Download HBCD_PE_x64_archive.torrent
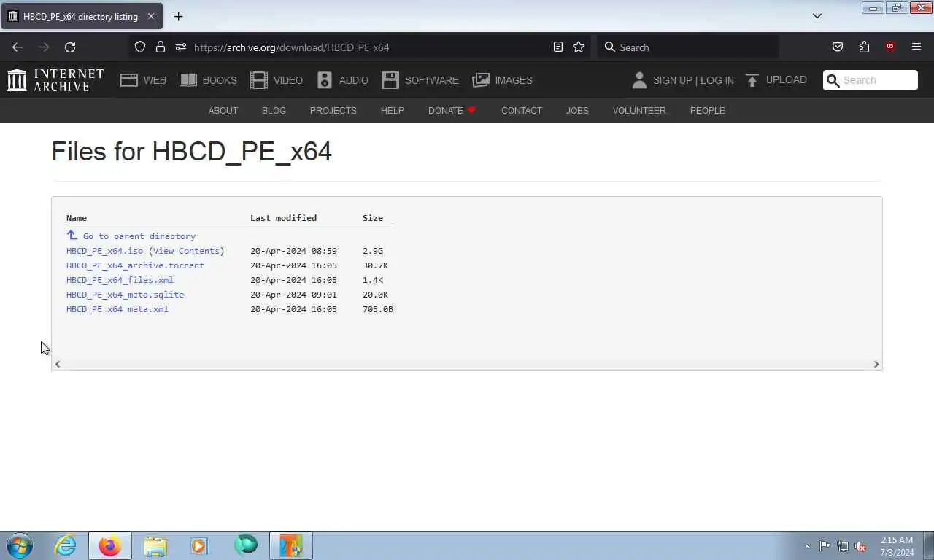 (x=135, y=265)
